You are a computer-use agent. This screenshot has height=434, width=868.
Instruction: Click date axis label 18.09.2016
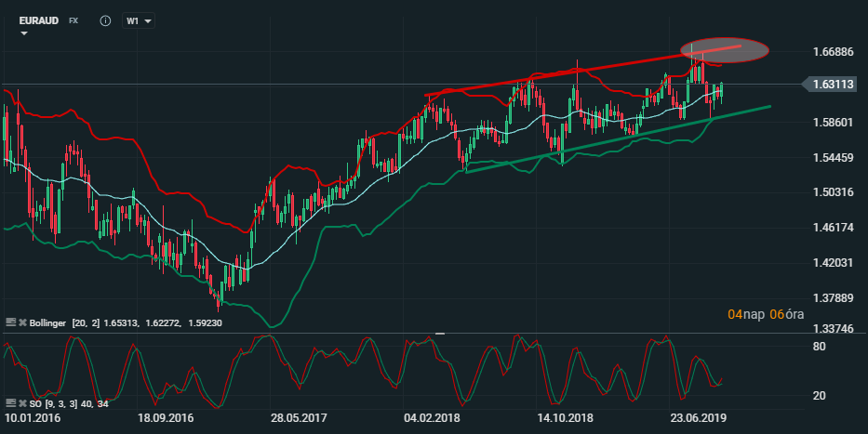click(166, 418)
